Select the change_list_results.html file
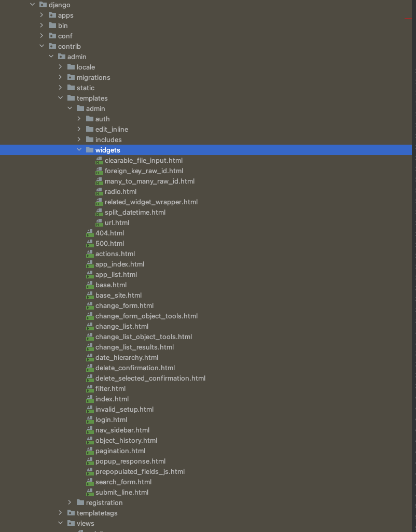The image size is (416, 532). [x=135, y=347]
